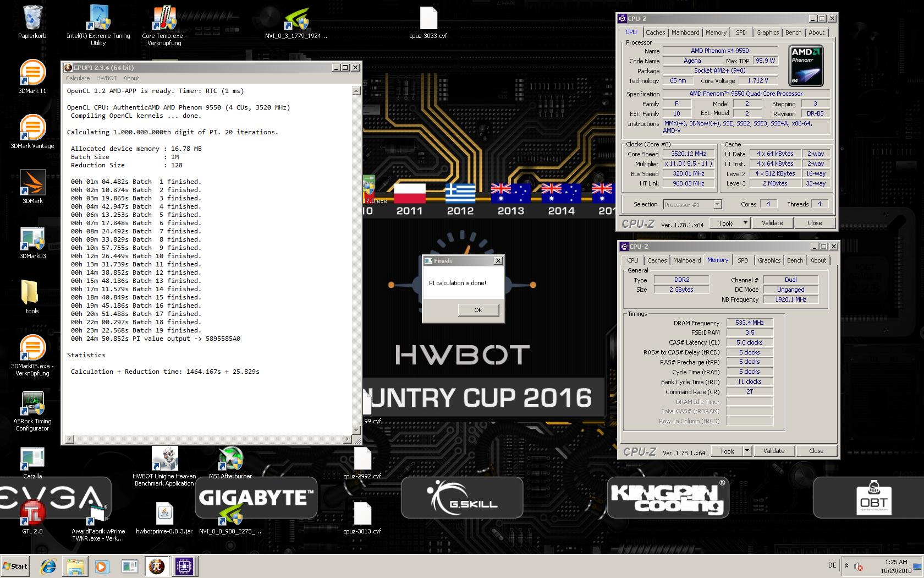
Task: Click Close in top CPU-Z window
Action: tap(815, 223)
